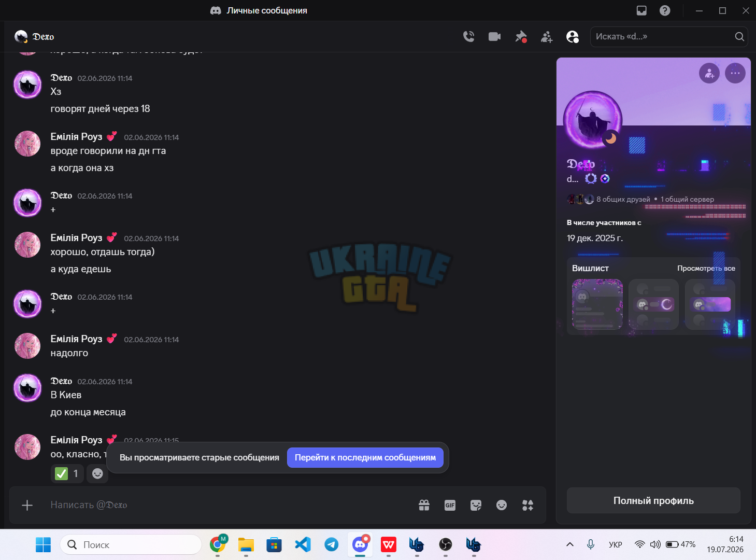Open the gift Nitro icon
This screenshot has height=560, width=756.
coord(424,505)
